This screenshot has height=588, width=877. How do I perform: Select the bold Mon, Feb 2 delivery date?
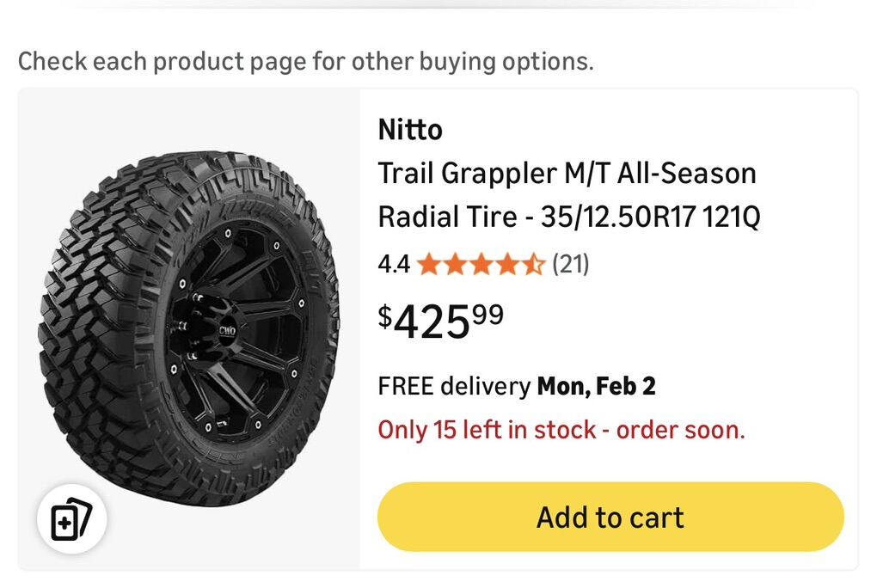[x=596, y=386]
